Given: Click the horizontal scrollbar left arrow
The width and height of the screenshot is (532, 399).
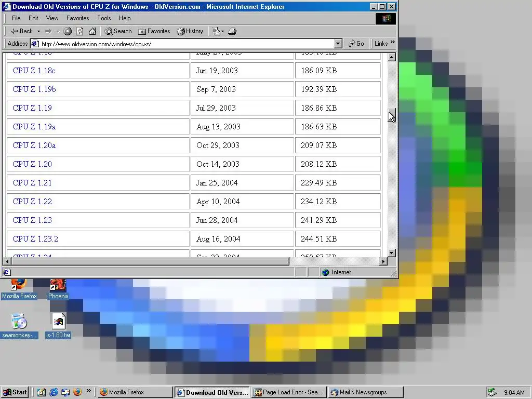Looking at the screenshot, I should pos(7,261).
